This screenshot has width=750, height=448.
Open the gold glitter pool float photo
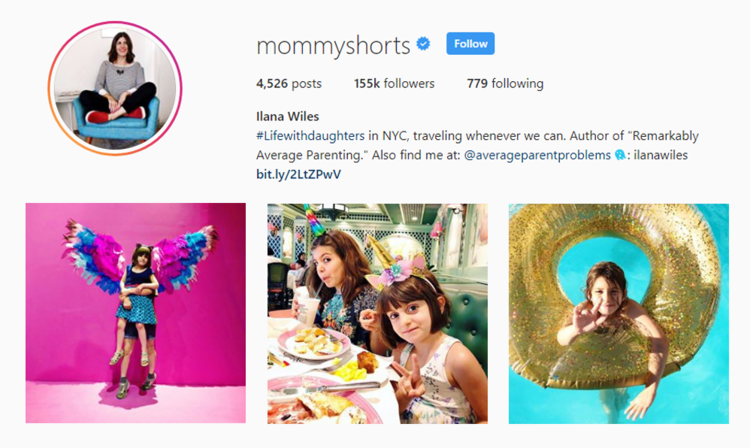(x=619, y=314)
